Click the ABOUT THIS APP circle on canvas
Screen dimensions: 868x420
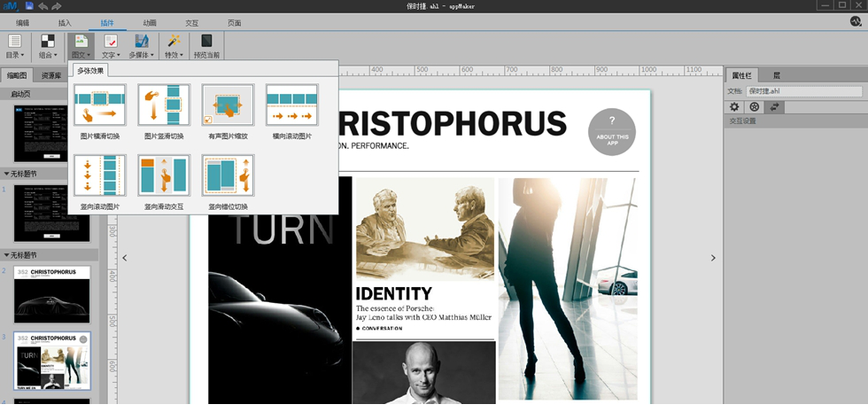(612, 132)
